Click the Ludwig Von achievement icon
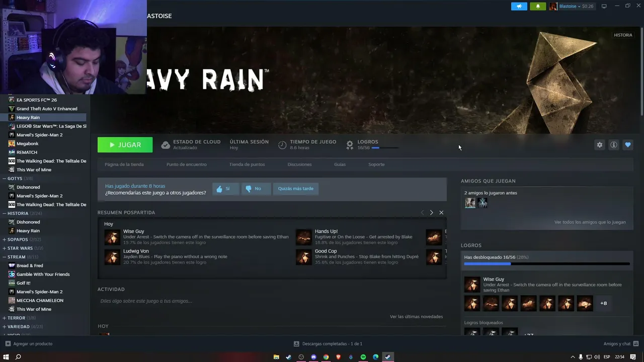Image resolution: width=644 pixels, height=362 pixels. 112,257
